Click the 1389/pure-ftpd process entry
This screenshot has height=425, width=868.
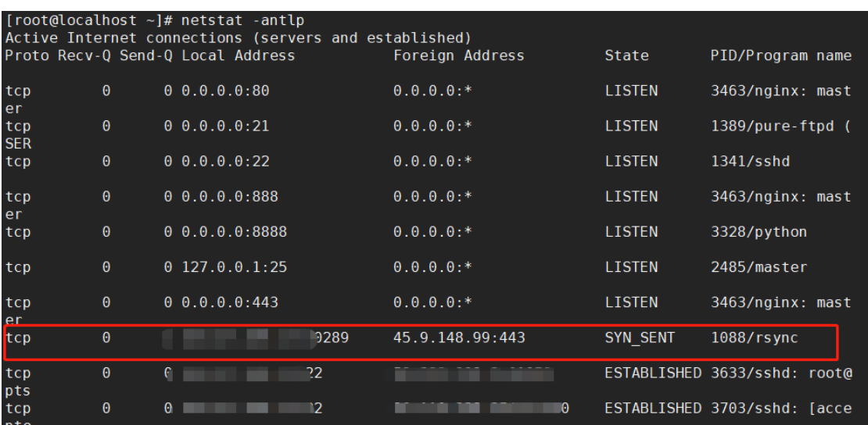tap(780, 126)
